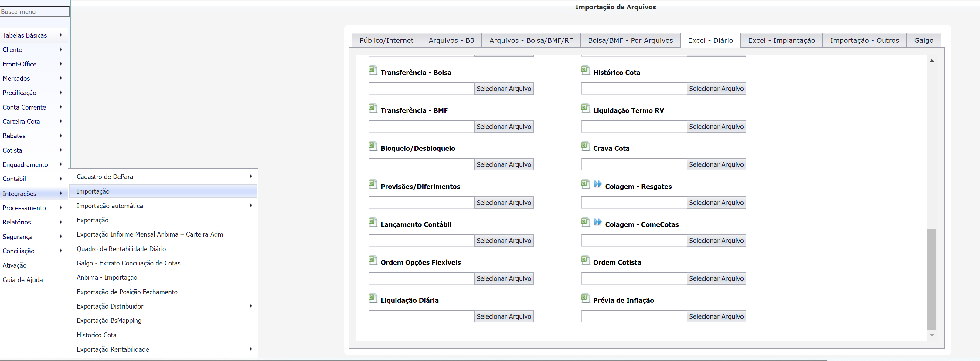Click blue arrow icon by Colagem - ComeCotas
The width and height of the screenshot is (980, 361).
coord(598,222)
